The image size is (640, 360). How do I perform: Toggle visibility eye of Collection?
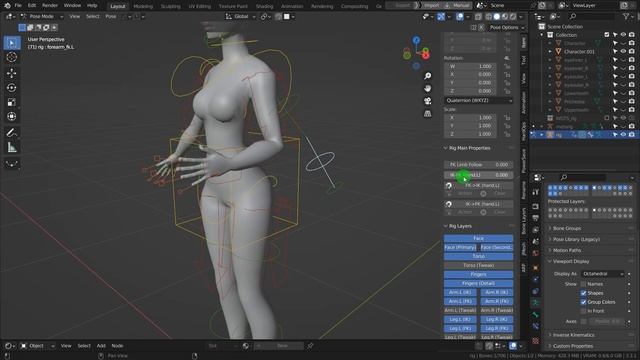point(623,35)
